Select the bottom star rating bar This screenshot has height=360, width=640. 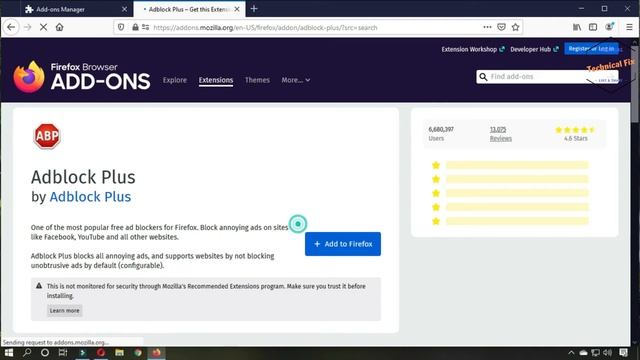[517, 221]
